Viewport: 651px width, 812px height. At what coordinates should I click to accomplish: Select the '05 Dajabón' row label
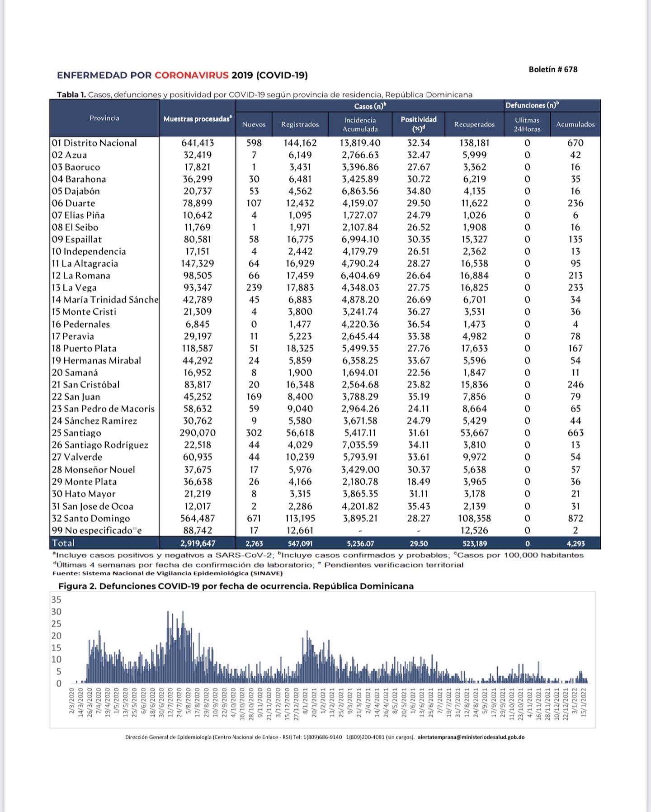(75, 191)
